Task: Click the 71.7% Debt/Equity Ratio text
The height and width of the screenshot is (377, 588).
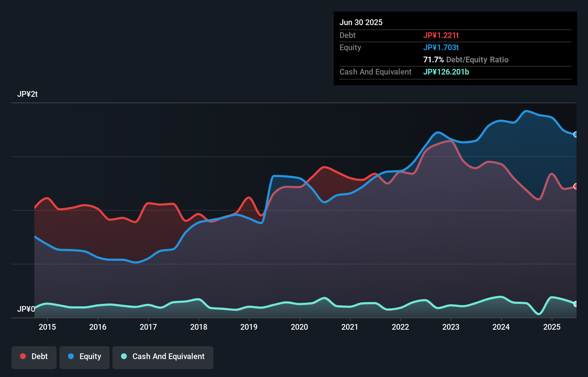Action: [x=466, y=60]
